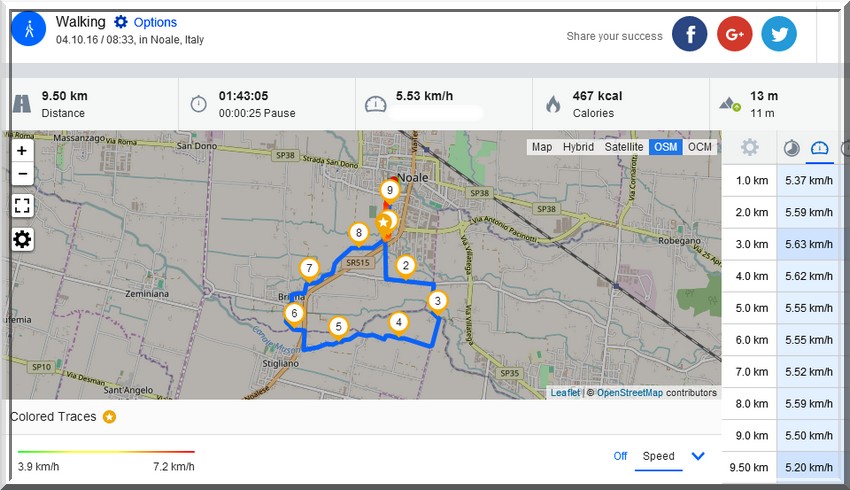Image resolution: width=850 pixels, height=490 pixels.
Task: Click the Twitter share icon
Action: (779, 34)
